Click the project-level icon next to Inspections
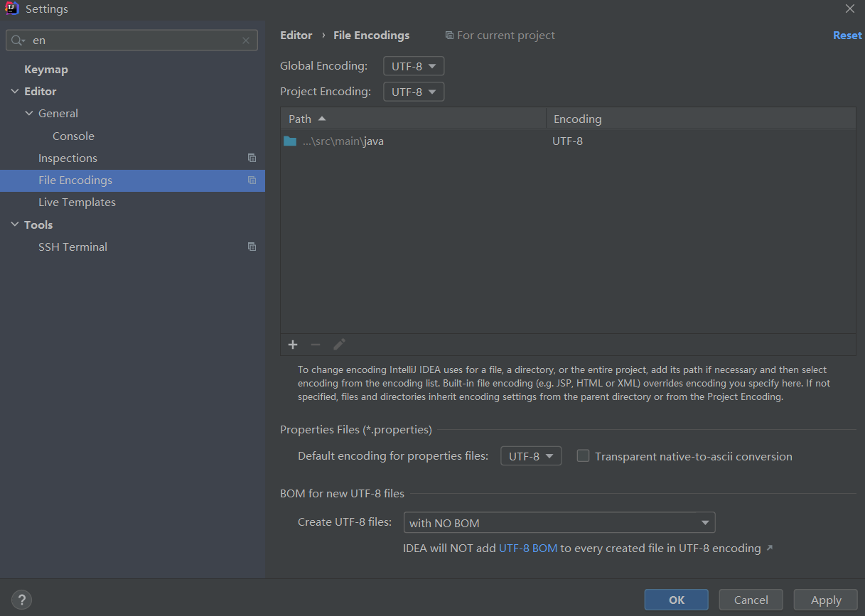The height and width of the screenshot is (616, 865). coord(252,158)
